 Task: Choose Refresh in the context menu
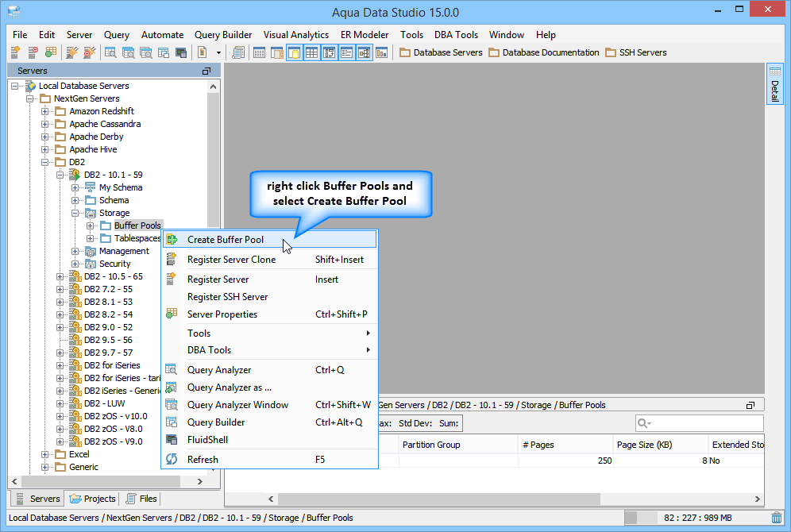click(x=269, y=460)
